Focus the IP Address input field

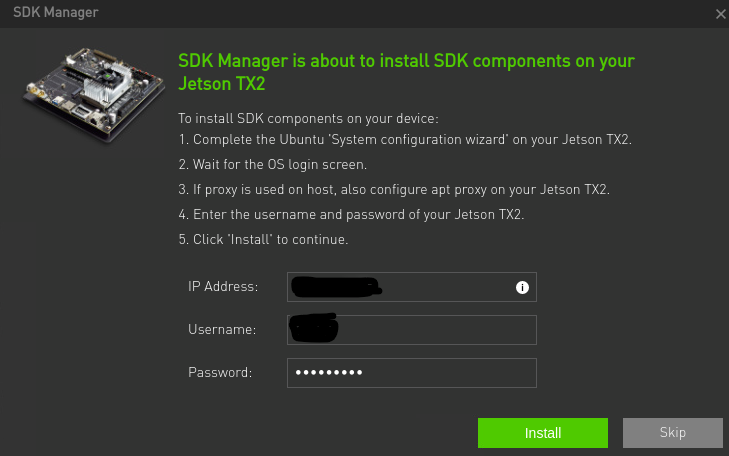(411, 287)
